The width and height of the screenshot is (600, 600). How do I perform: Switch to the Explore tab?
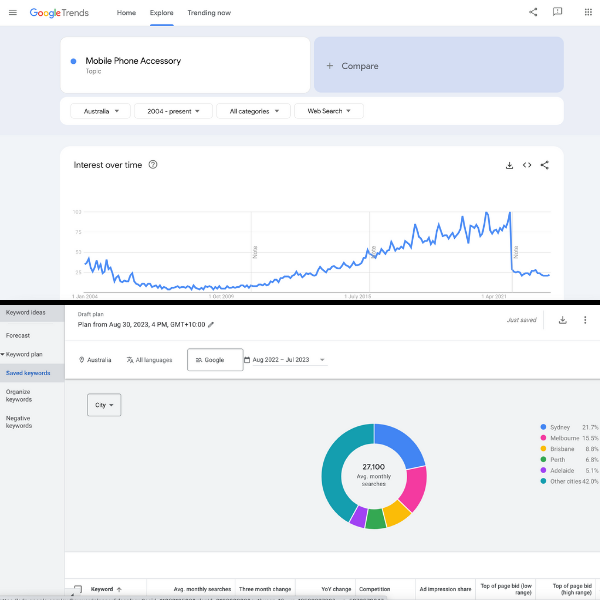pyautogui.click(x=161, y=13)
